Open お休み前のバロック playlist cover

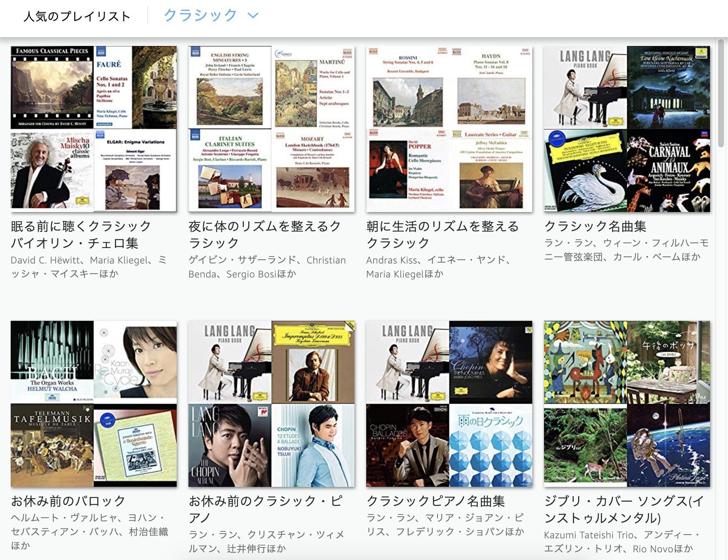point(94,403)
